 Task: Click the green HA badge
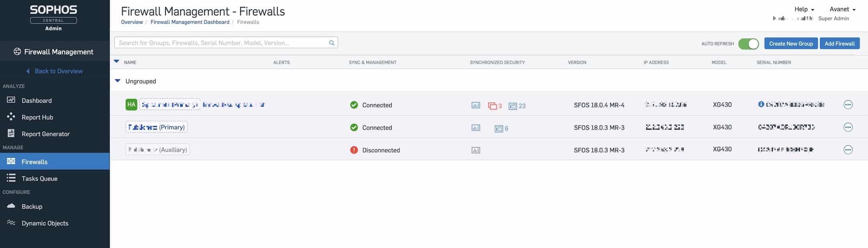(x=131, y=104)
